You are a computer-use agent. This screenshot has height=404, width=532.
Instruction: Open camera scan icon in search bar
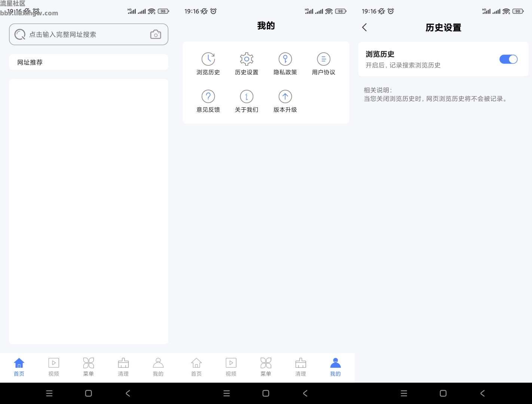pos(156,34)
